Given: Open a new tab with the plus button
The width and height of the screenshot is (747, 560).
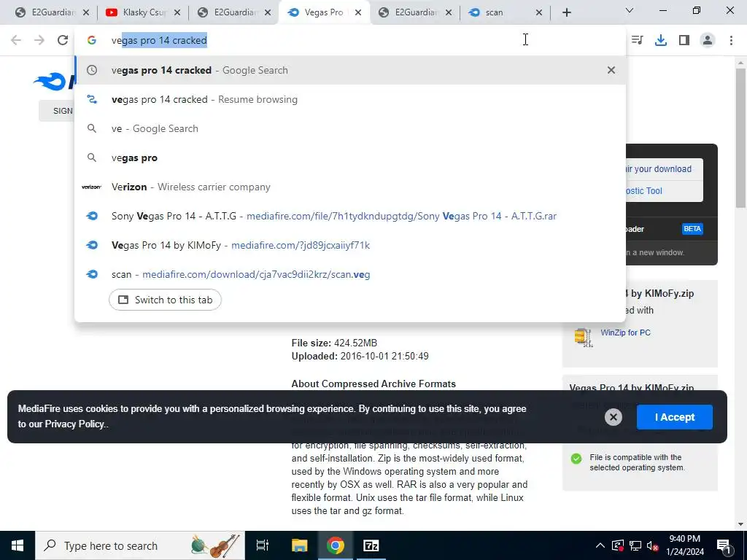Looking at the screenshot, I should click(x=566, y=12).
